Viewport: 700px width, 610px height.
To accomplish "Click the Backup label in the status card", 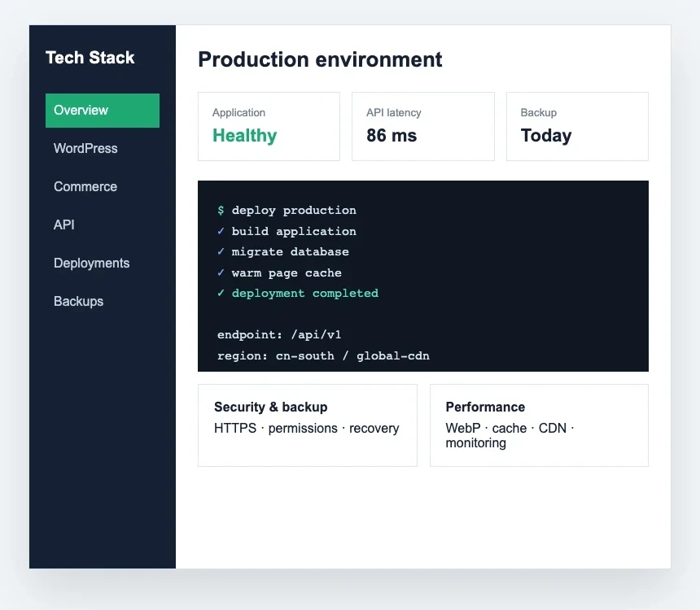I will click(538, 113).
